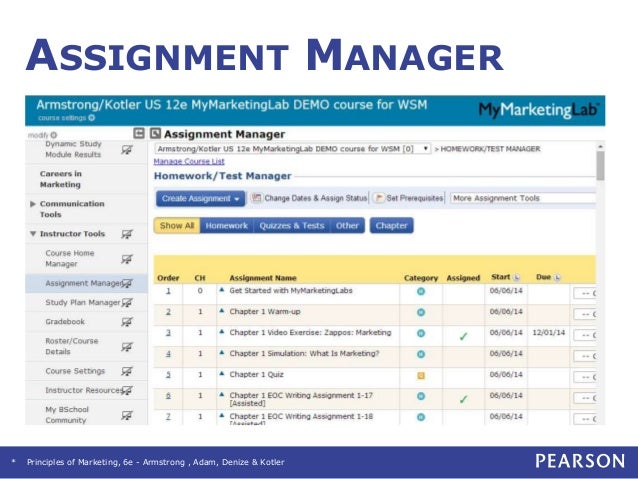Open actions dropdown for Get Started row
This screenshot has width=638, height=479.
(585, 293)
